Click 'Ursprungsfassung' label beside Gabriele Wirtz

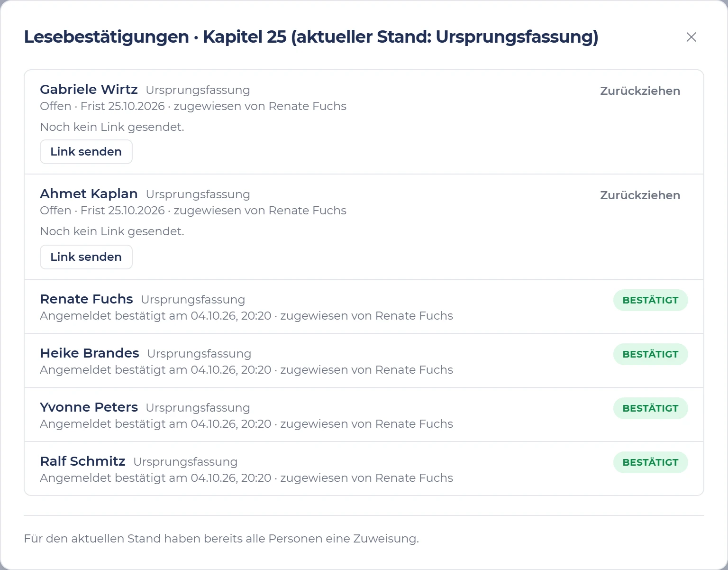tap(198, 90)
